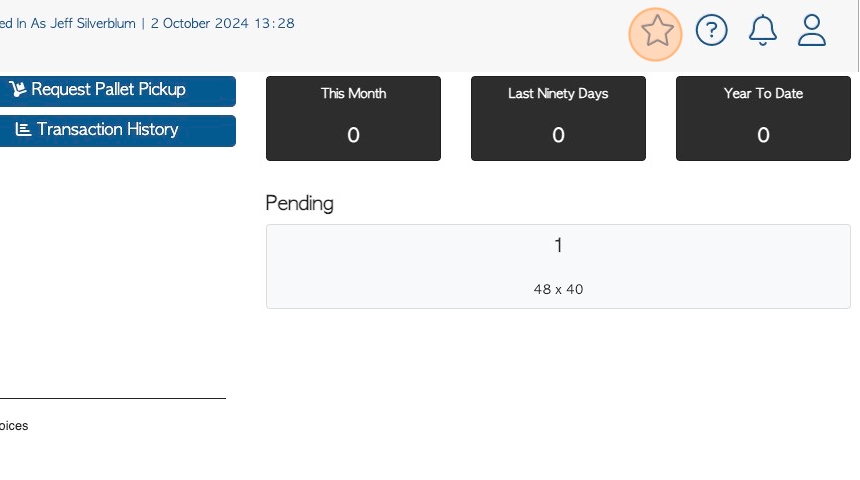Click the Pending 48 x 40 panel
The height and width of the screenshot is (480, 860).
click(558, 267)
